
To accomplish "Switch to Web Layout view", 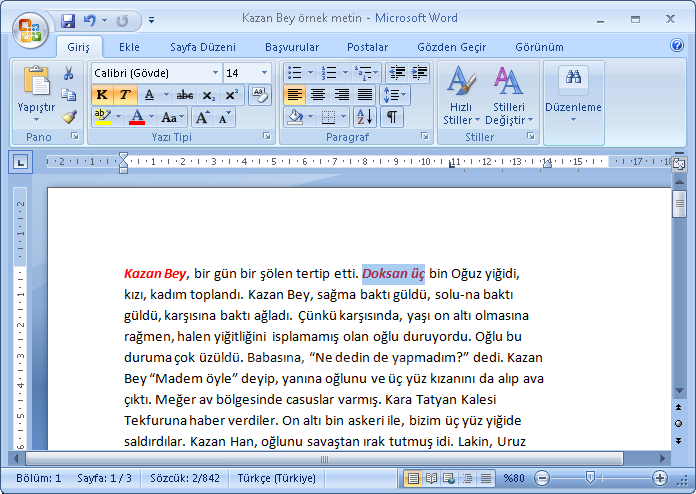I will (449, 478).
